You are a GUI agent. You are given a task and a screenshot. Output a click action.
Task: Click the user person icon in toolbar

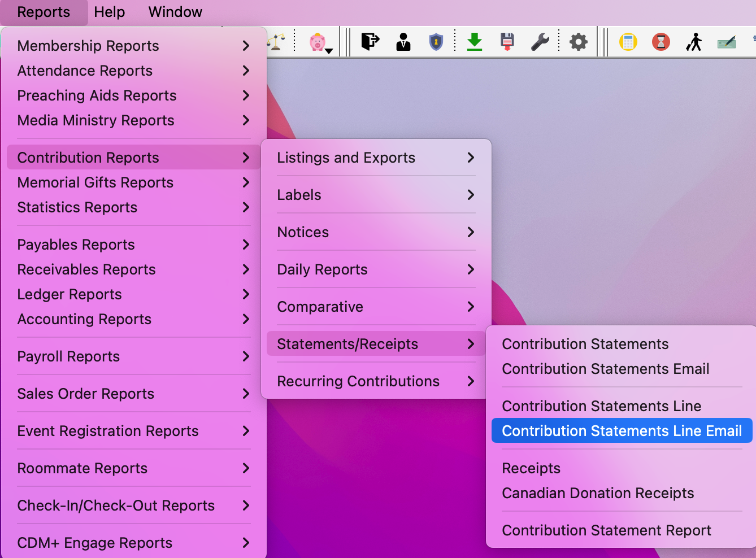[x=403, y=42]
